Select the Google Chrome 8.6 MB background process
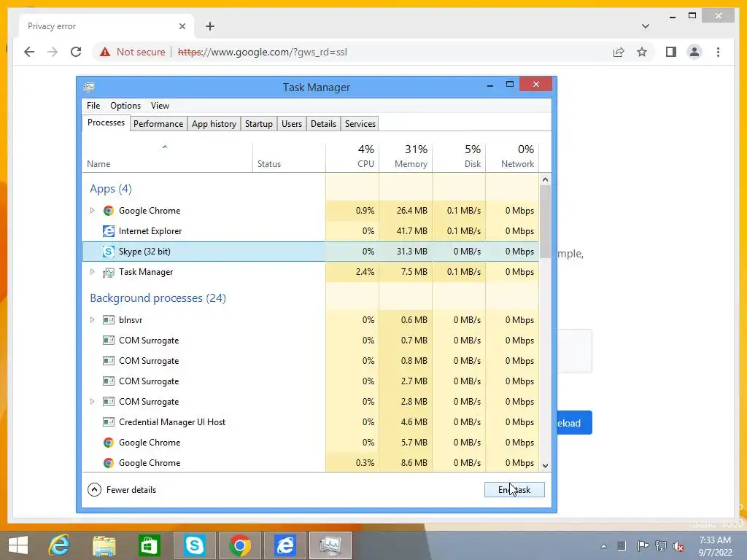Screen dimensions: 747x560 click(311, 463)
